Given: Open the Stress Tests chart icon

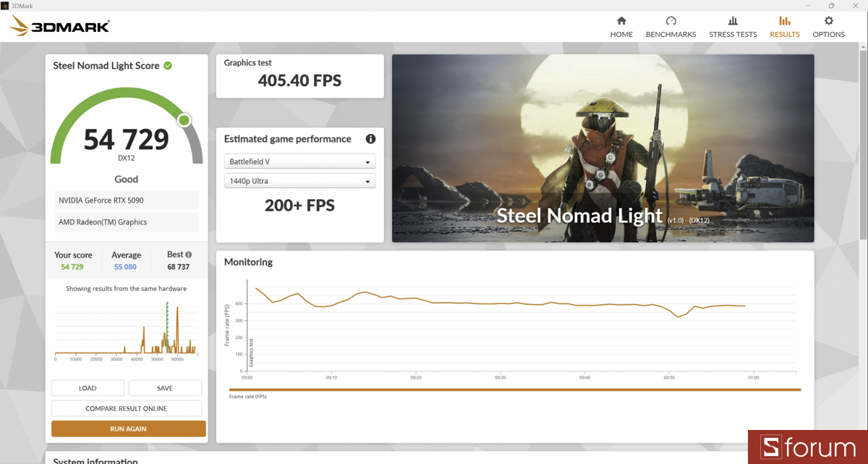Looking at the screenshot, I should [733, 21].
